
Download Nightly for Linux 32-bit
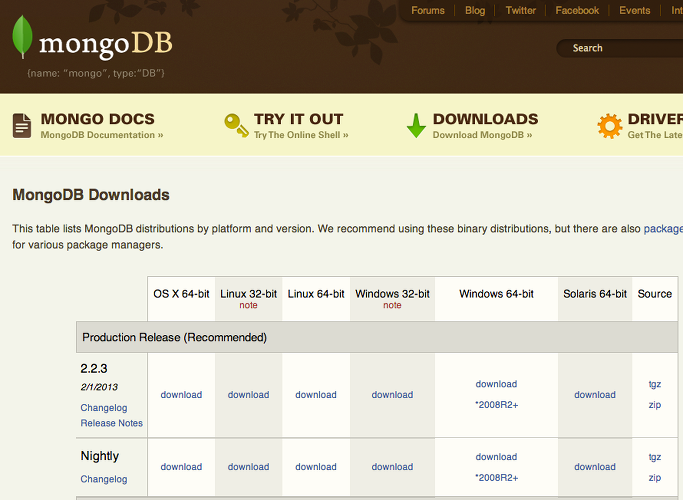[x=248, y=467]
